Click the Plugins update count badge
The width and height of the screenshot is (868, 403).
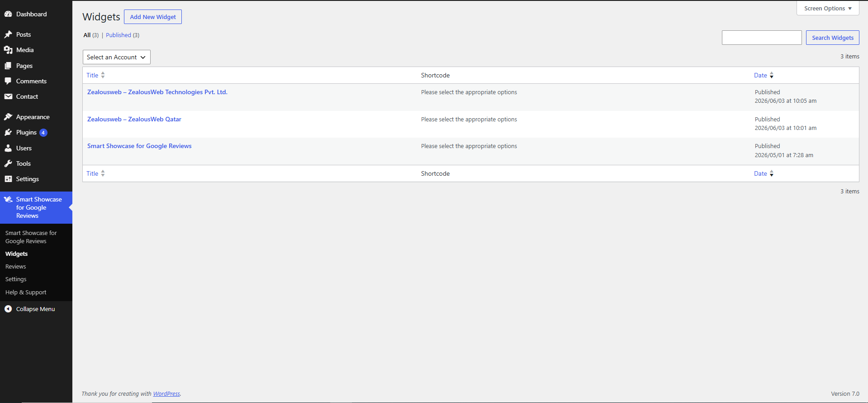tap(43, 133)
